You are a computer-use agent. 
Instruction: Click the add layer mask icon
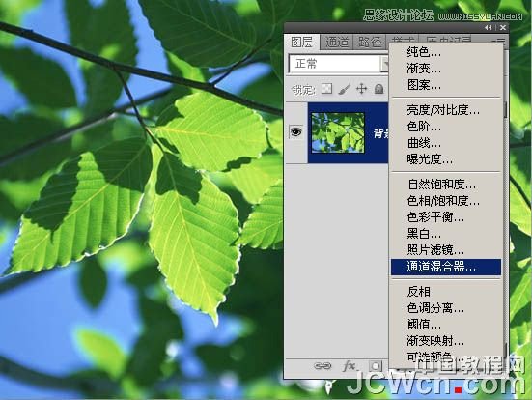(x=376, y=366)
